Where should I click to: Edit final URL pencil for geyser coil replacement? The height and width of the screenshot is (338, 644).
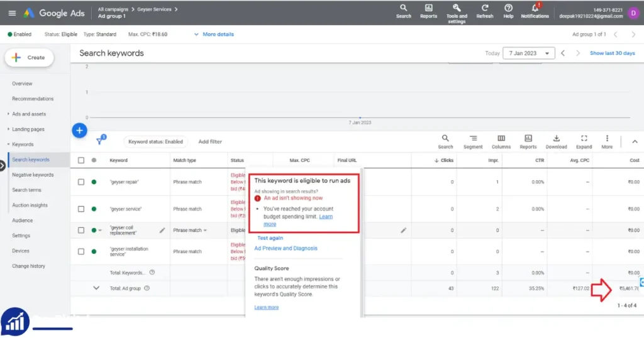403,231
